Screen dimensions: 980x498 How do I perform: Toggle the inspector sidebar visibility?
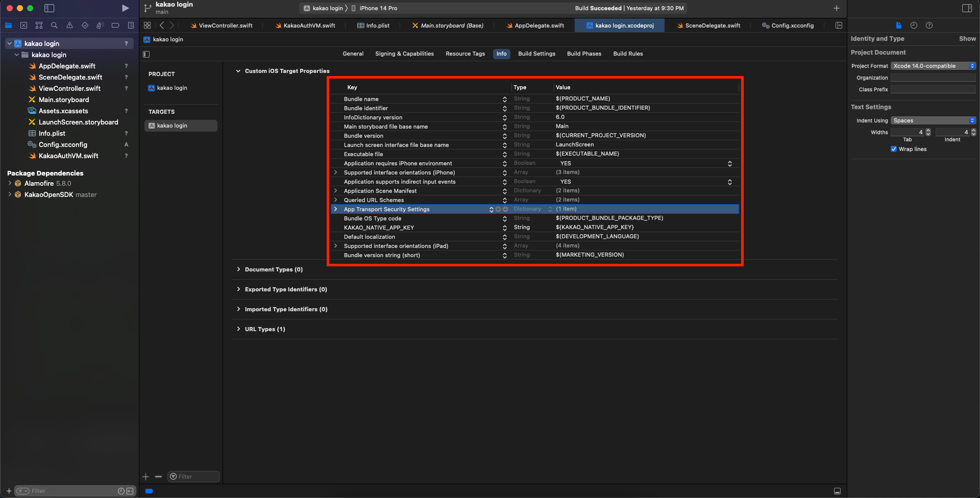coord(967,8)
